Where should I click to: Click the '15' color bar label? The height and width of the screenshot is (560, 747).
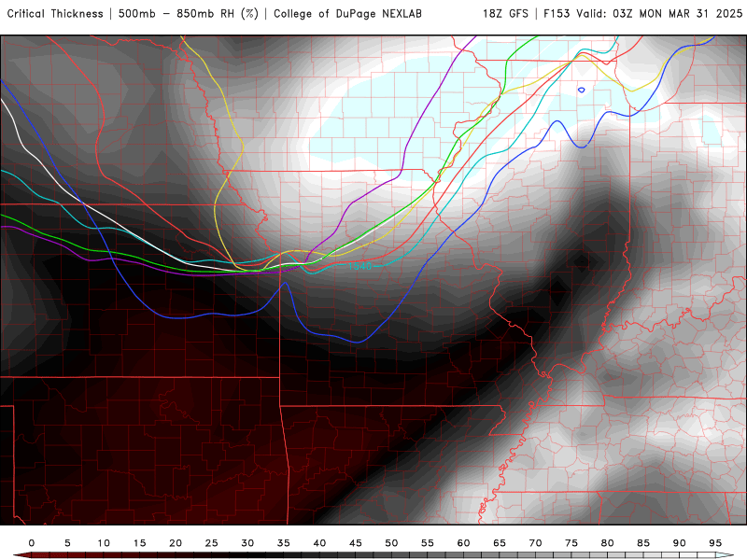pyautogui.click(x=139, y=543)
